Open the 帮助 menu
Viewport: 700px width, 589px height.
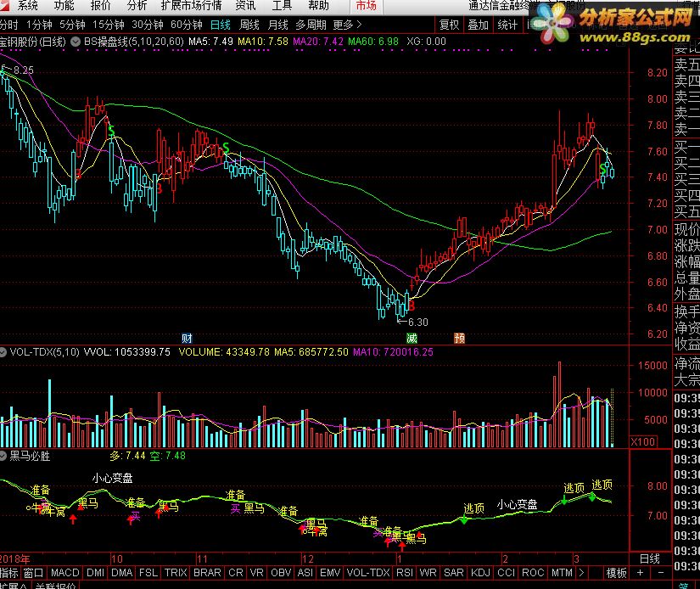(319, 6)
